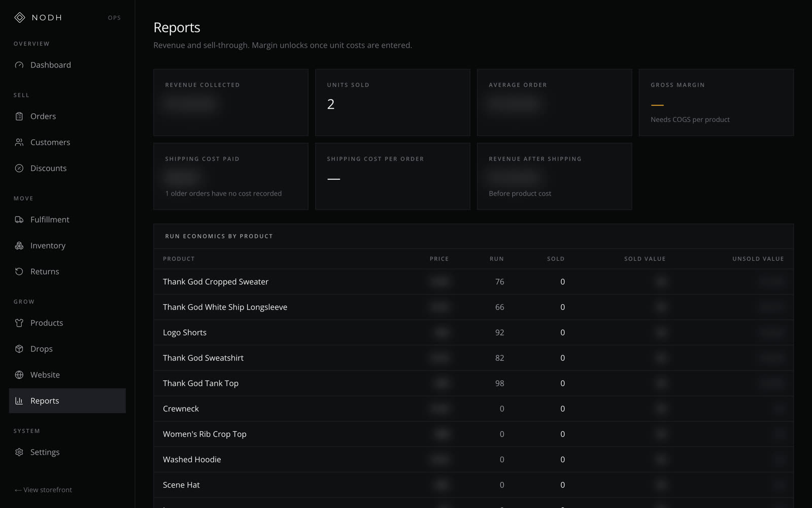Click run value 98 for Tank Top
The height and width of the screenshot is (508, 812).
[499, 383]
